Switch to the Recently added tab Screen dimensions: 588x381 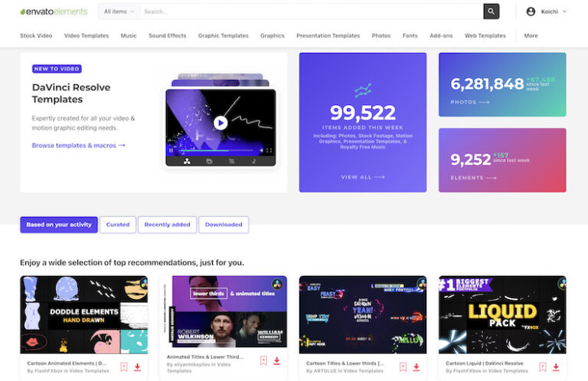point(167,225)
